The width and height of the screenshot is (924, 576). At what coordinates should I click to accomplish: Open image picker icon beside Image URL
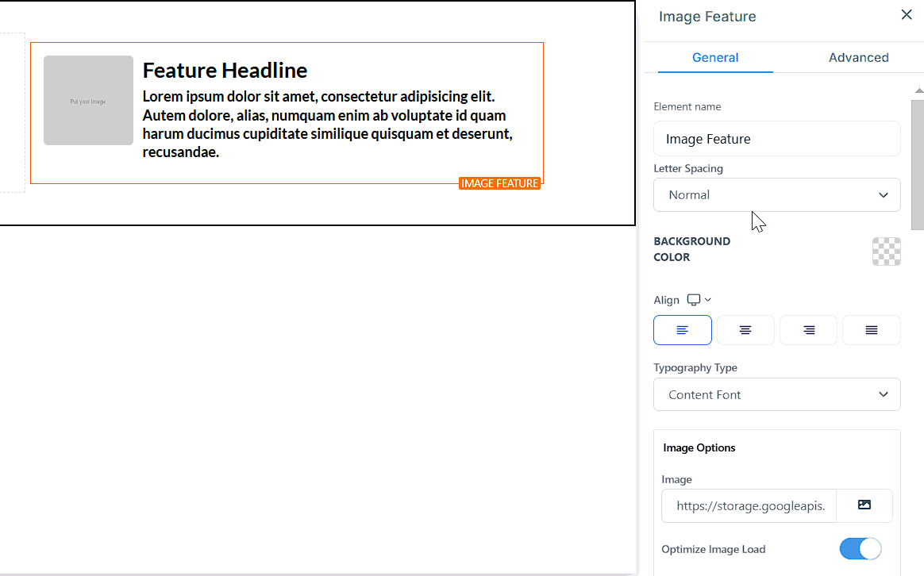pyautogui.click(x=864, y=505)
